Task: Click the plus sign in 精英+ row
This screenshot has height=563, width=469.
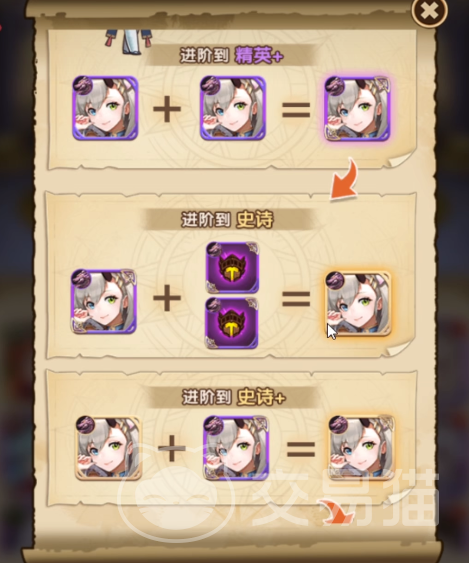Action: (x=167, y=108)
